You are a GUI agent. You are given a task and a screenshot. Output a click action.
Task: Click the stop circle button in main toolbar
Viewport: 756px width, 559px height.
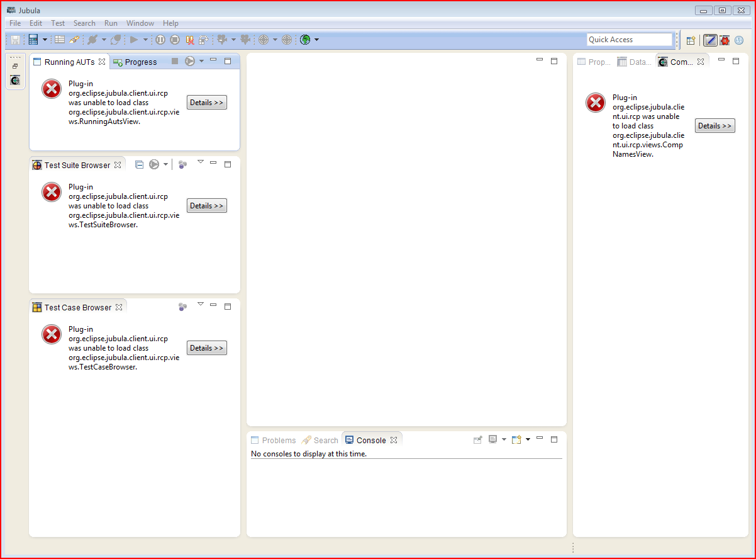point(175,40)
